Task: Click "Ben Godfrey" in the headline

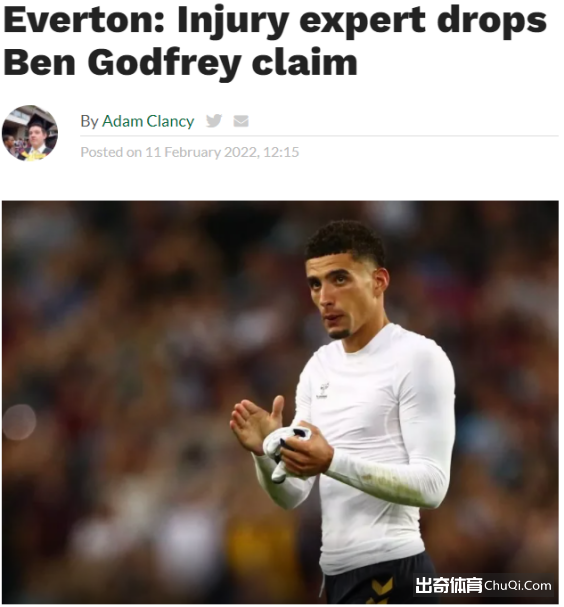Action: [x=123, y=62]
